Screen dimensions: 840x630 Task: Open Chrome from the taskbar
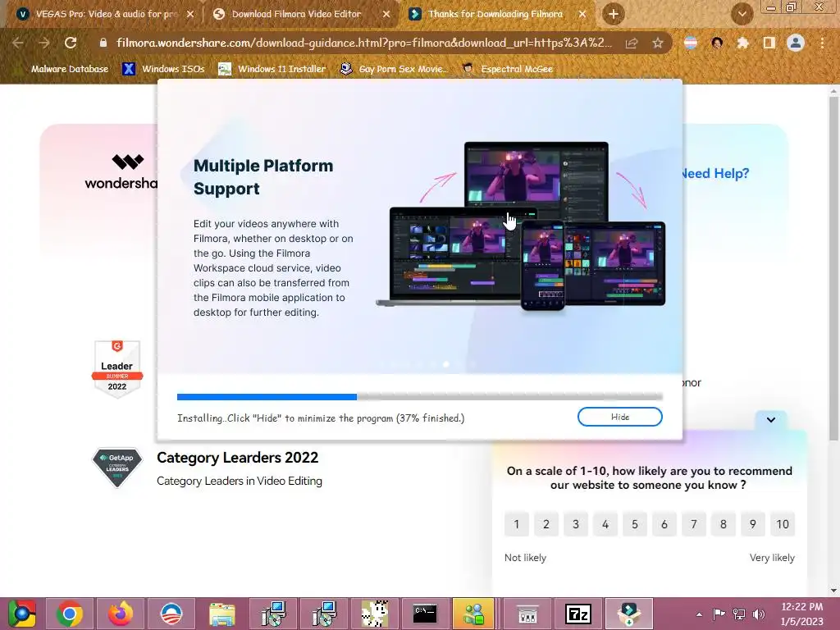tap(69, 614)
